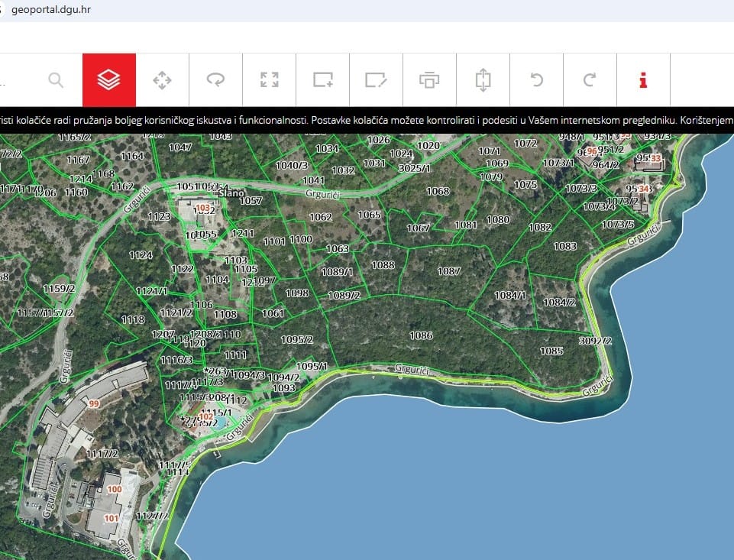Select the pan tool with four arrows

[x=163, y=79]
